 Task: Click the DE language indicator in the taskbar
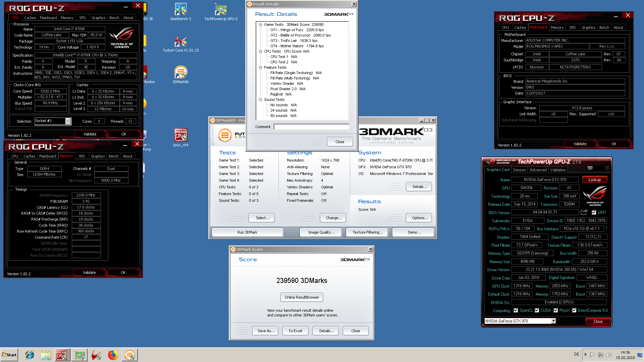577,354
